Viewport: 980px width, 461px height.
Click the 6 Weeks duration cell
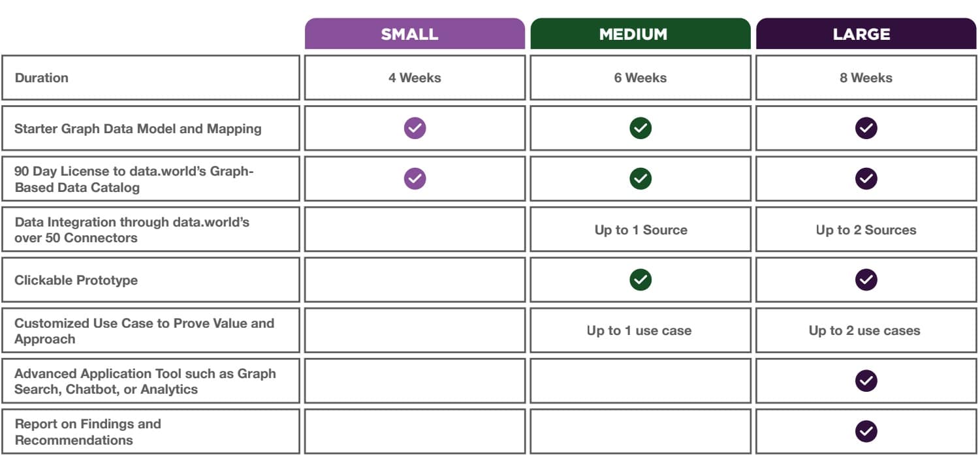(x=640, y=78)
